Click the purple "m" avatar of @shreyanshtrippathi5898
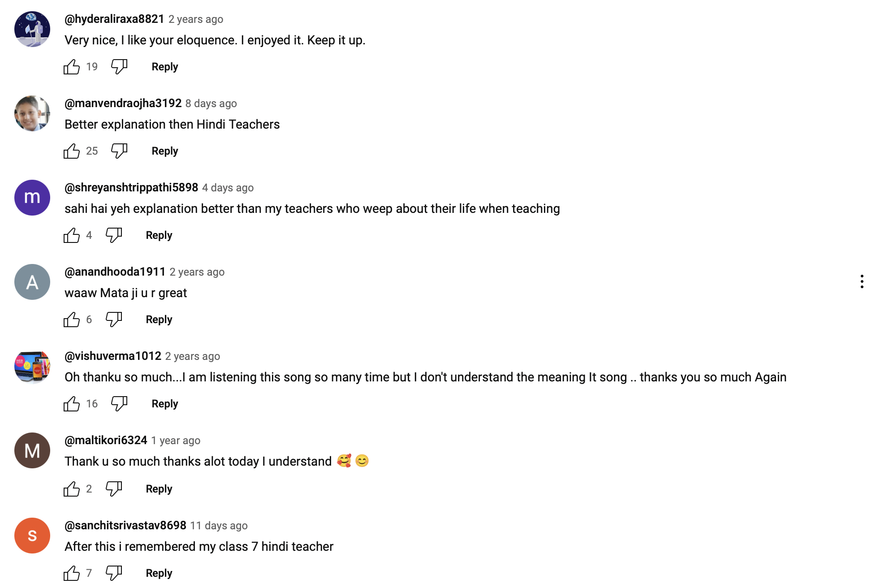Screen dimensions: 893x588 (32, 198)
